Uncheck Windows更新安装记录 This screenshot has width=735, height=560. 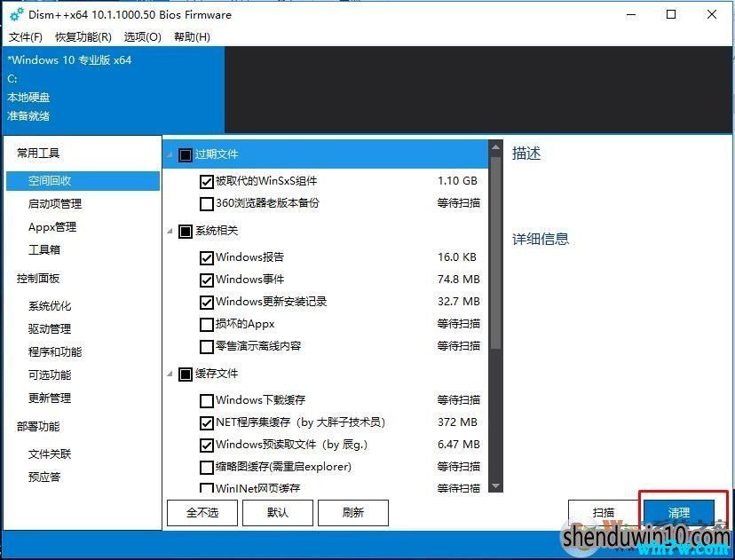click(207, 303)
